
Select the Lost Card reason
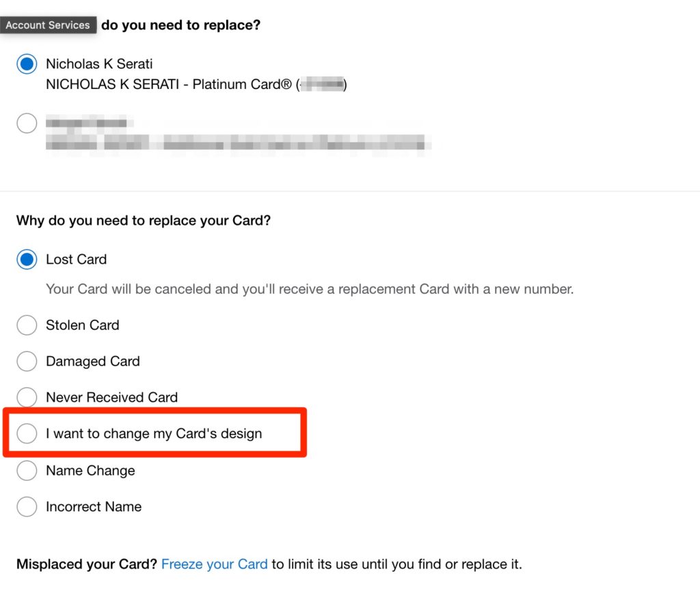tap(26, 259)
